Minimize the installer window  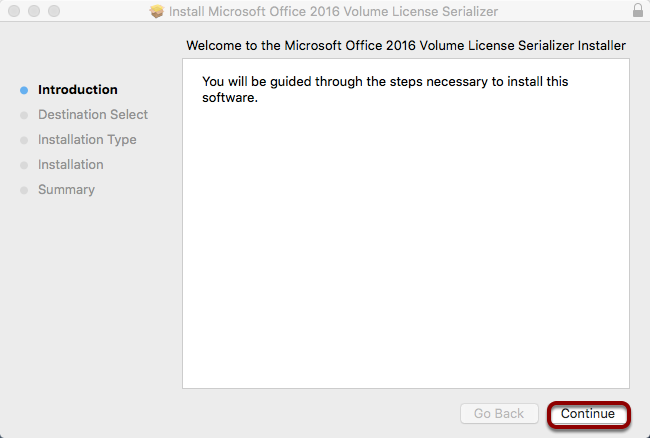[34, 11]
